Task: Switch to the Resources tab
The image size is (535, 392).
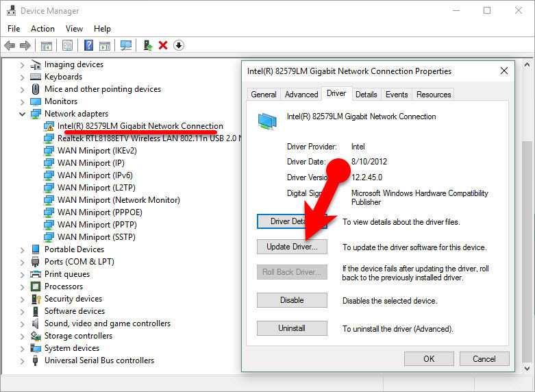Action: (x=434, y=95)
